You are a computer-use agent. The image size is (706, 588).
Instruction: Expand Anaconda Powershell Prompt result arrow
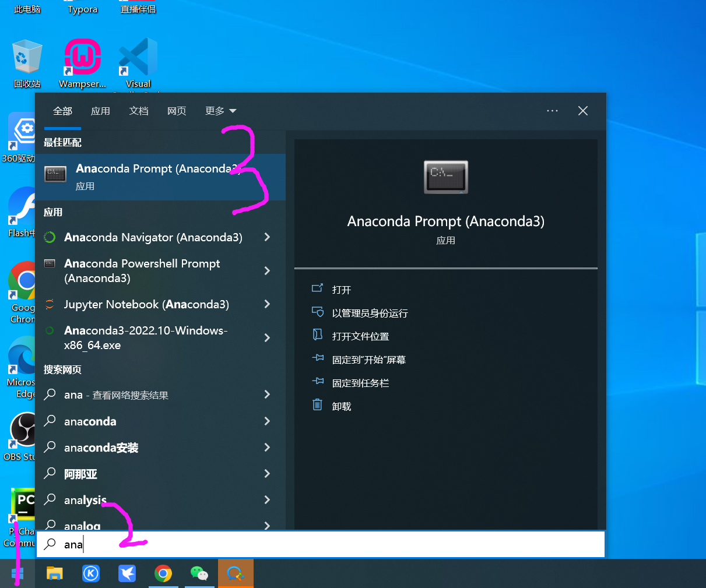[x=267, y=270]
